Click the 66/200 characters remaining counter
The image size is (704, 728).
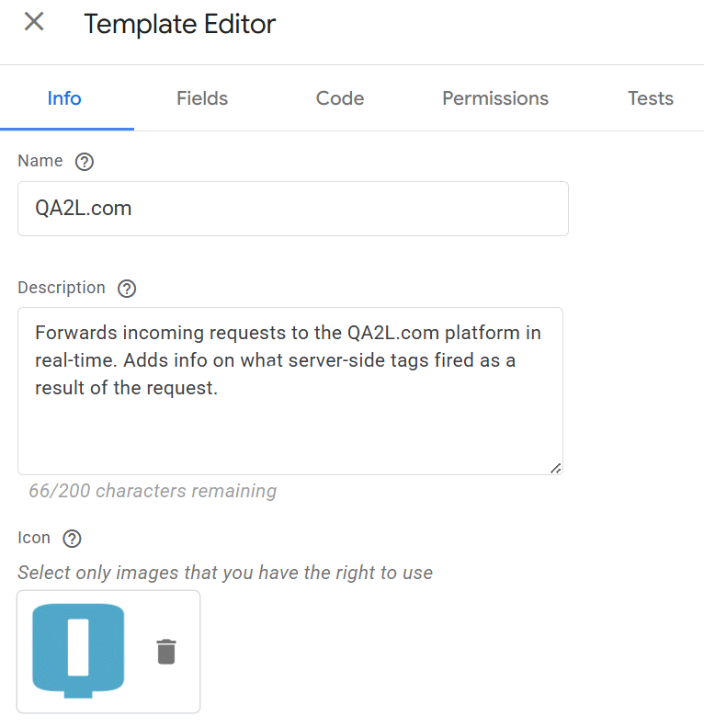tap(153, 491)
